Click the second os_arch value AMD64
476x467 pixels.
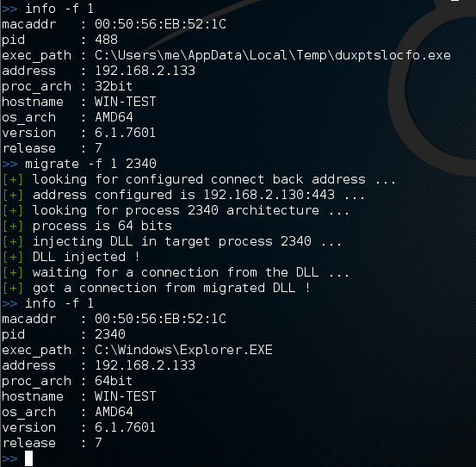(x=114, y=412)
